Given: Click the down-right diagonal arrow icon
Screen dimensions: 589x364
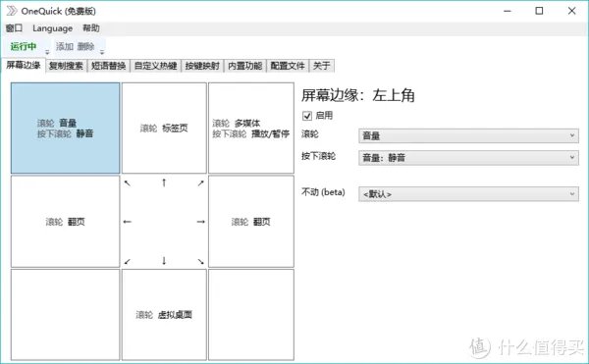Looking at the screenshot, I should tap(200, 261).
